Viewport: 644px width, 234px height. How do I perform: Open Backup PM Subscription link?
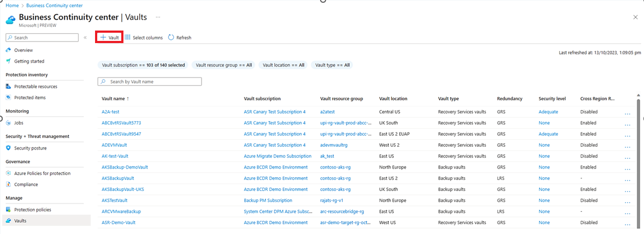coord(268,200)
